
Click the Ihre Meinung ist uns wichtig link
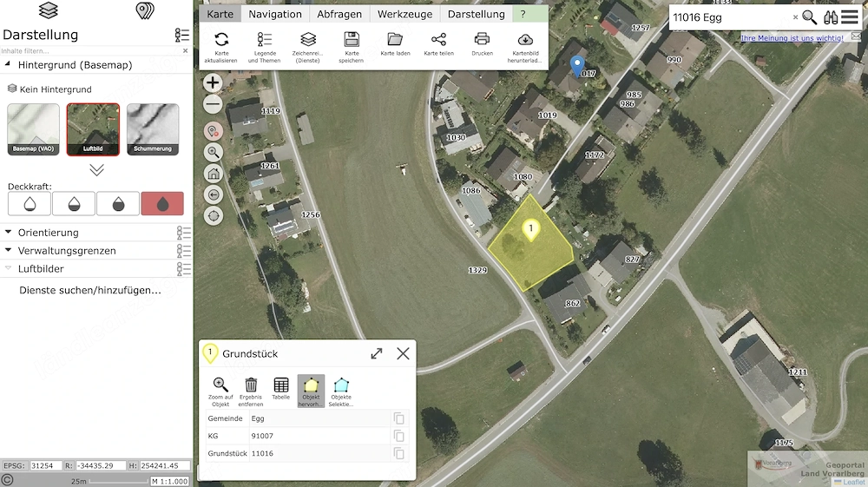[792, 38]
